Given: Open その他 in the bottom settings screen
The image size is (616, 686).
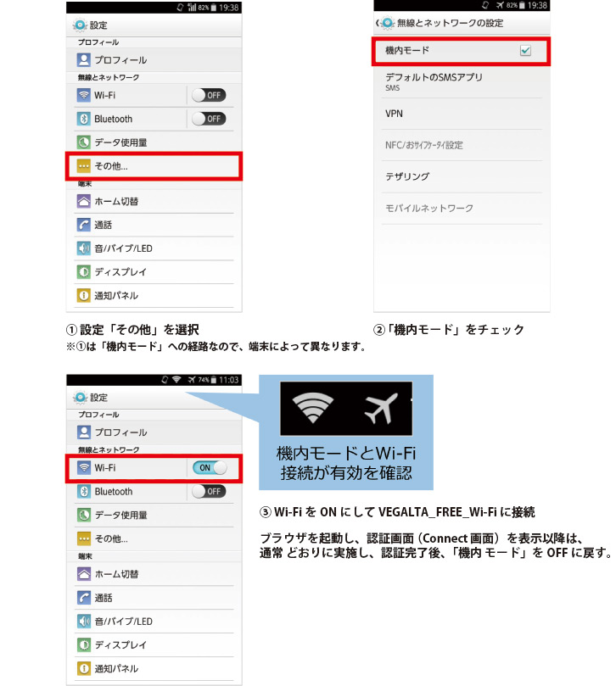Looking at the screenshot, I should click(154, 538).
